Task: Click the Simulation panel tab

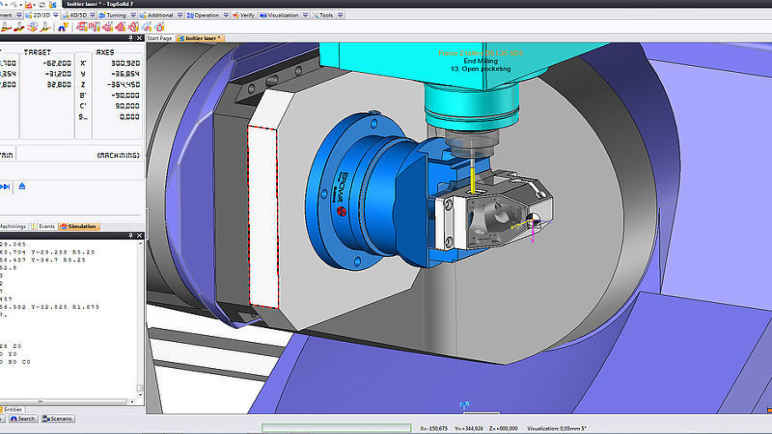Action: (x=79, y=227)
